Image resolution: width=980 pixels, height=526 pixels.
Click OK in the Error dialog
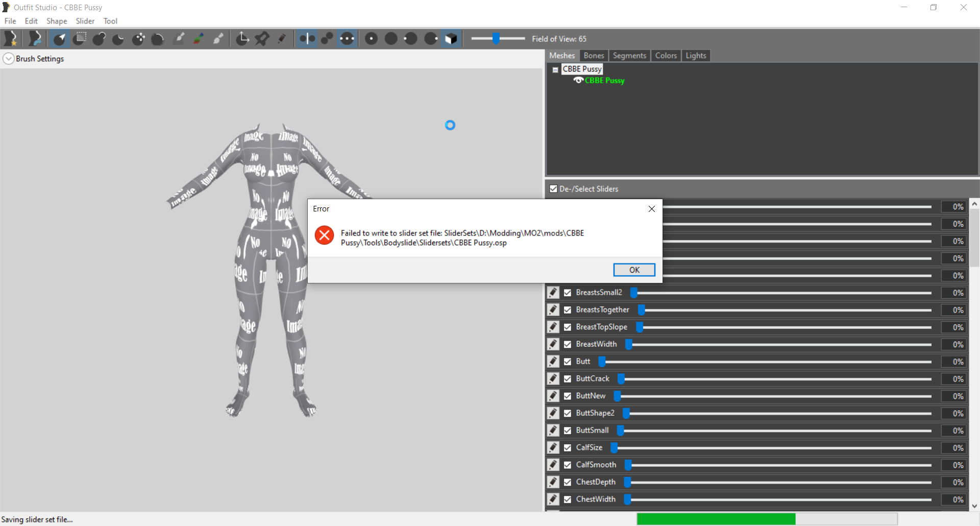634,270
